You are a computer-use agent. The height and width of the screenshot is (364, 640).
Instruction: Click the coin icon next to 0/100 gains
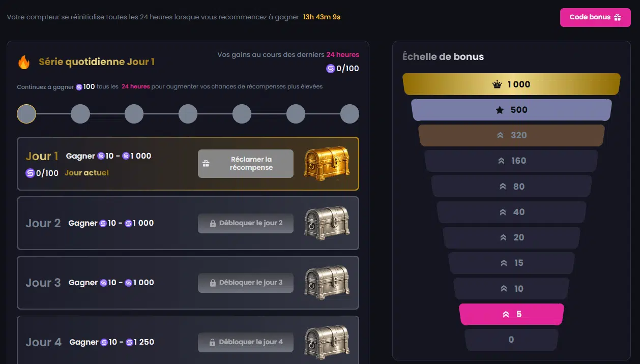[331, 69]
